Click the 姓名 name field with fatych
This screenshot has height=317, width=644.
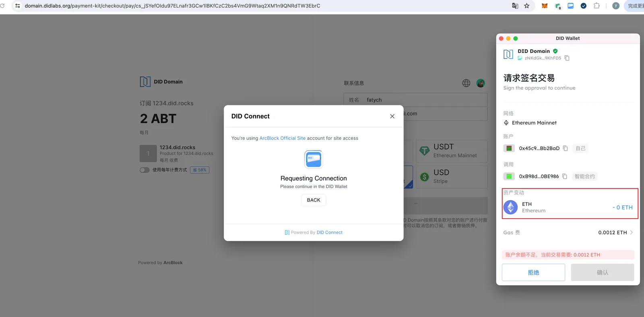pyautogui.click(x=415, y=100)
